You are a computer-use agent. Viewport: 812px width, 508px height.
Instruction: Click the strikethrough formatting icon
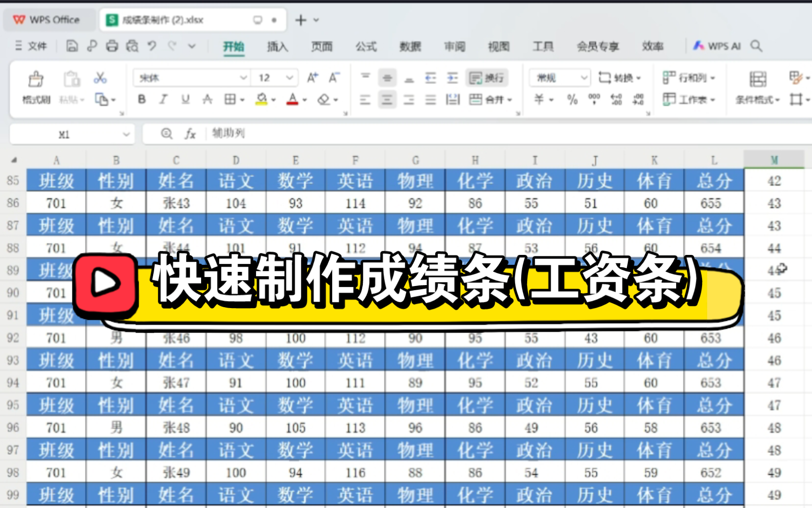coord(207,99)
